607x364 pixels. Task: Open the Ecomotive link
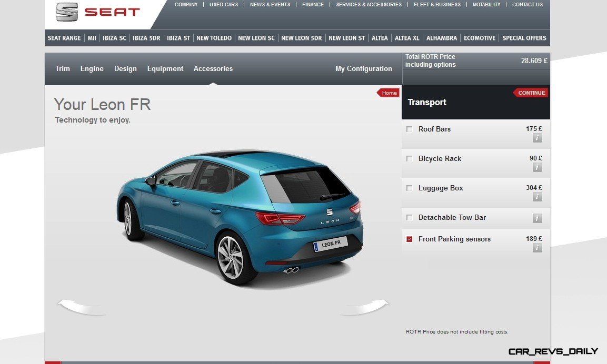click(479, 38)
